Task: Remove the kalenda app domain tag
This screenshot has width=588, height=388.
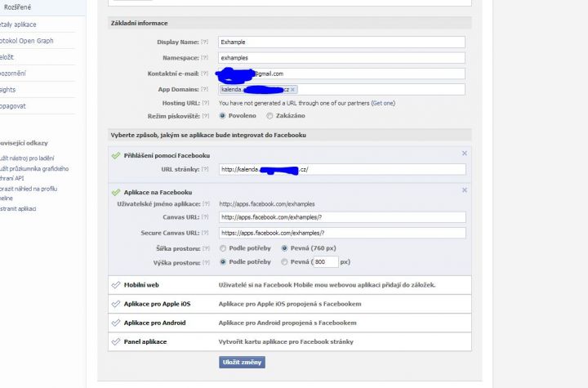Action: 293,90
